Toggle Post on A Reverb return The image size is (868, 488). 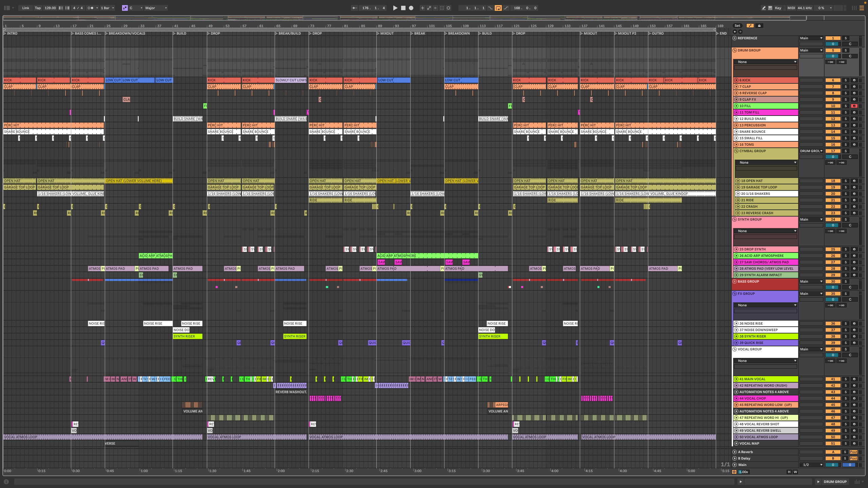[x=853, y=452]
